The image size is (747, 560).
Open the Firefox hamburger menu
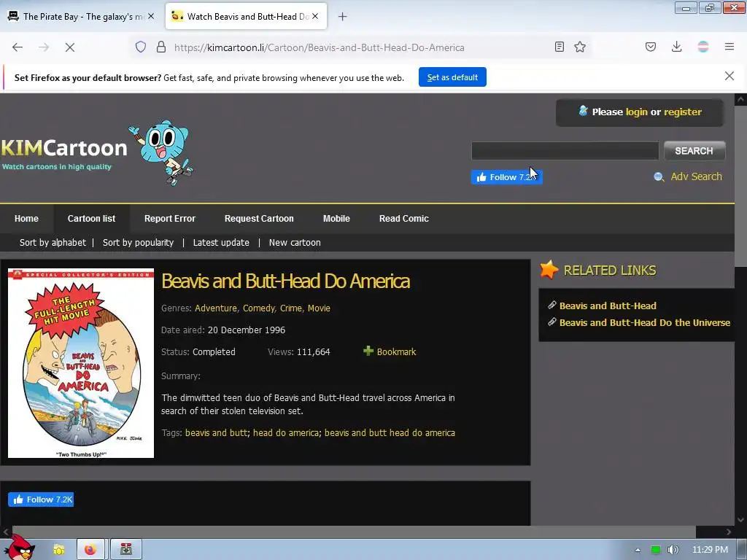pyautogui.click(x=729, y=47)
